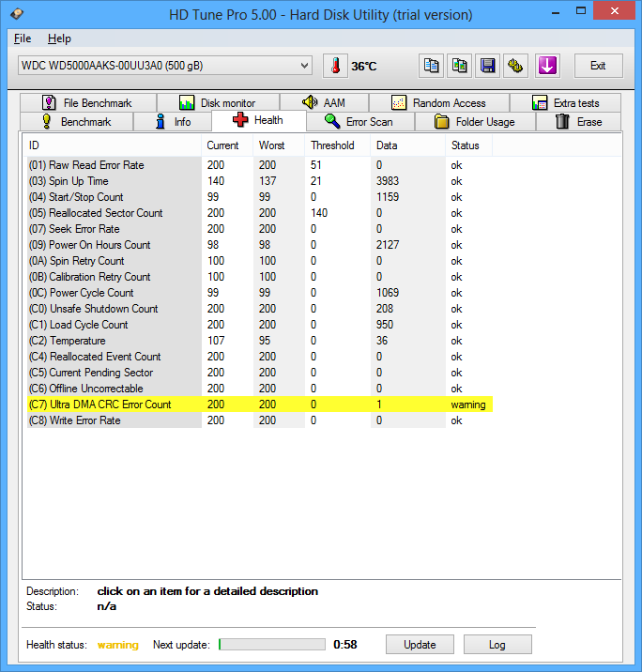Select the (05) Reallocated Sector Count row

[260, 213]
